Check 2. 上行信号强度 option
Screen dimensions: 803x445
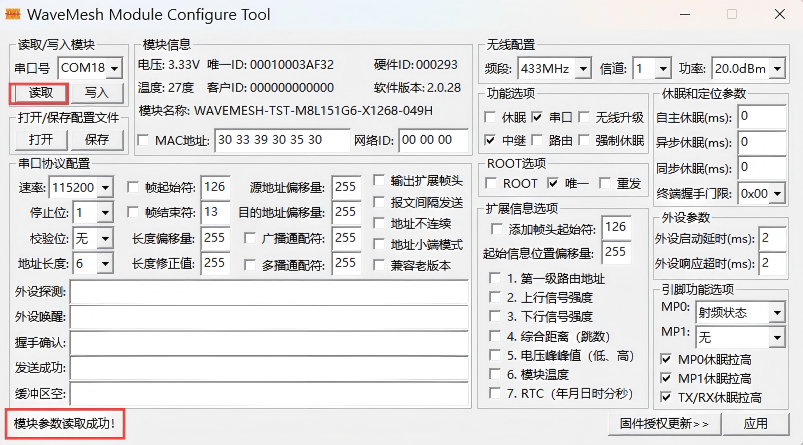tap(495, 298)
